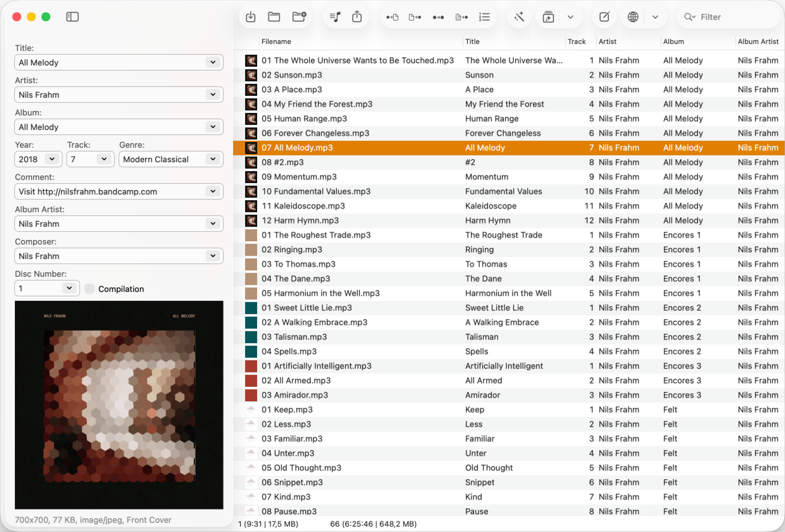Open the playlist music note icon
Image resolution: width=785 pixels, height=532 pixels.
click(x=335, y=17)
